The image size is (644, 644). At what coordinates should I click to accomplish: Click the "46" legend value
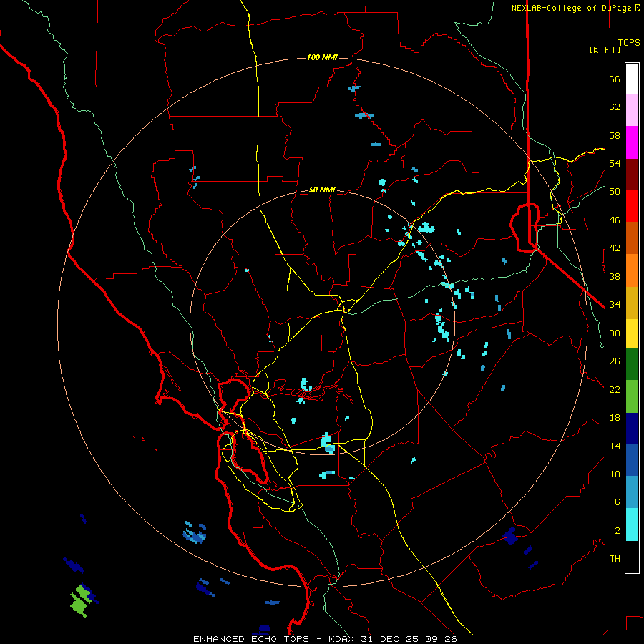[x=615, y=220]
